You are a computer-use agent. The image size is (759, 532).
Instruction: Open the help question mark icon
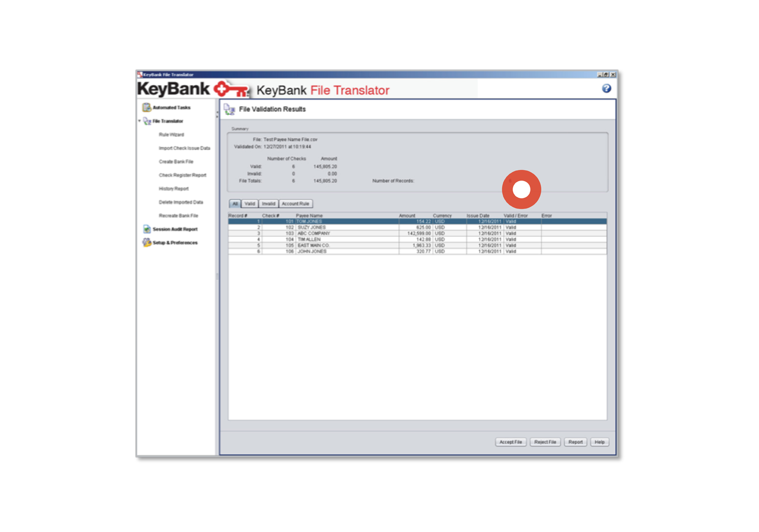(606, 89)
